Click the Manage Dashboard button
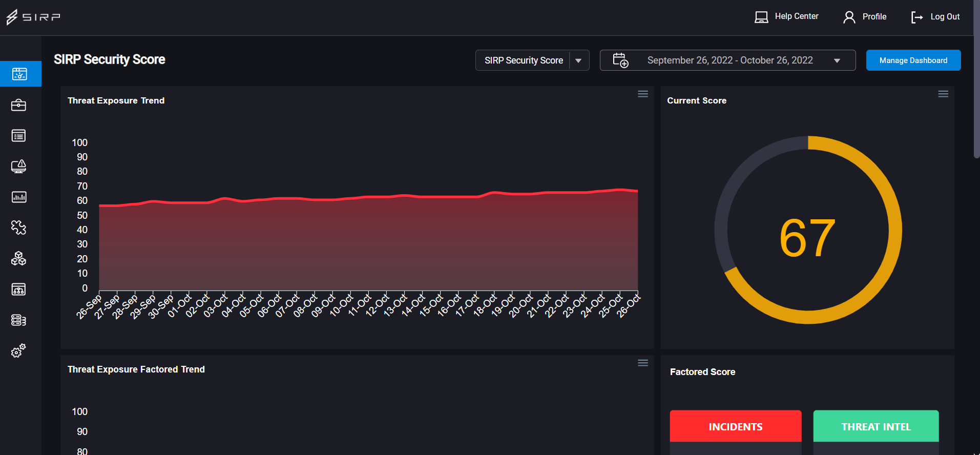Viewport: 980px width, 455px height. (913, 60)
